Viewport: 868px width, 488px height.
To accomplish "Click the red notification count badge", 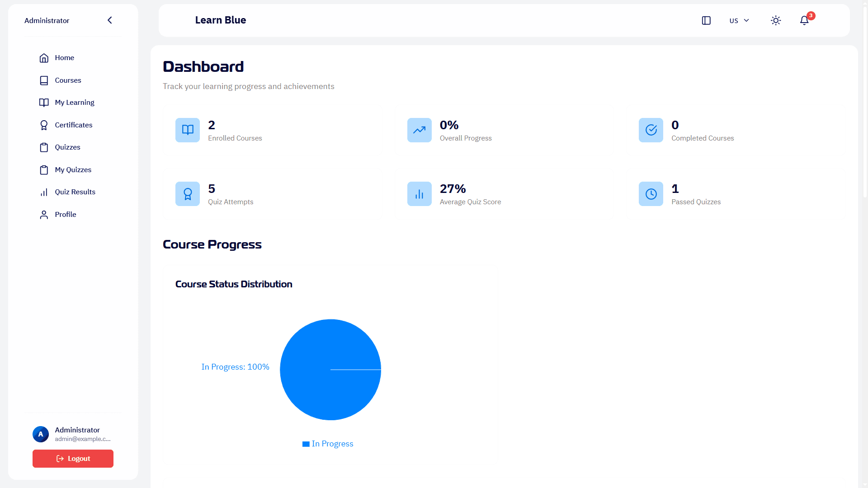I will click(x=811, y=16).
